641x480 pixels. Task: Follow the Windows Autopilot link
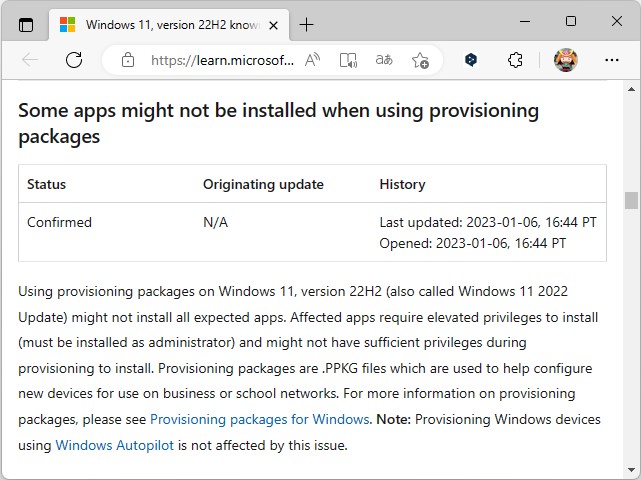point(115,445)
